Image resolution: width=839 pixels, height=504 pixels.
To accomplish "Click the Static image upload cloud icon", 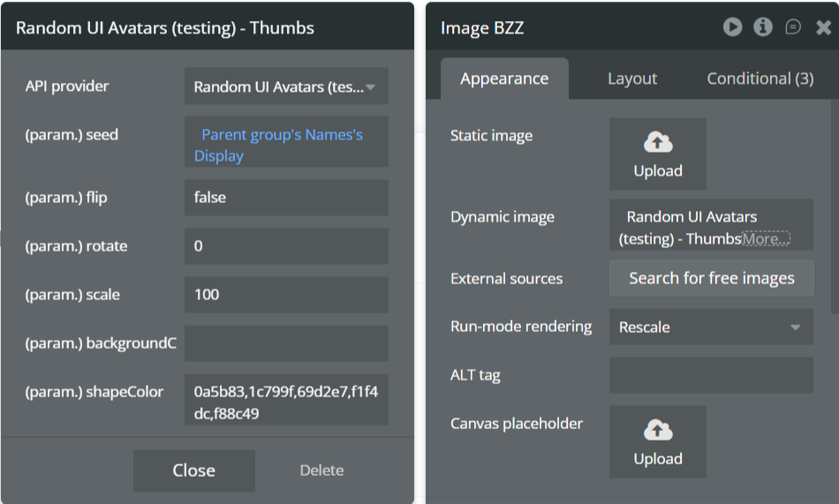I will tap(658, 143).
